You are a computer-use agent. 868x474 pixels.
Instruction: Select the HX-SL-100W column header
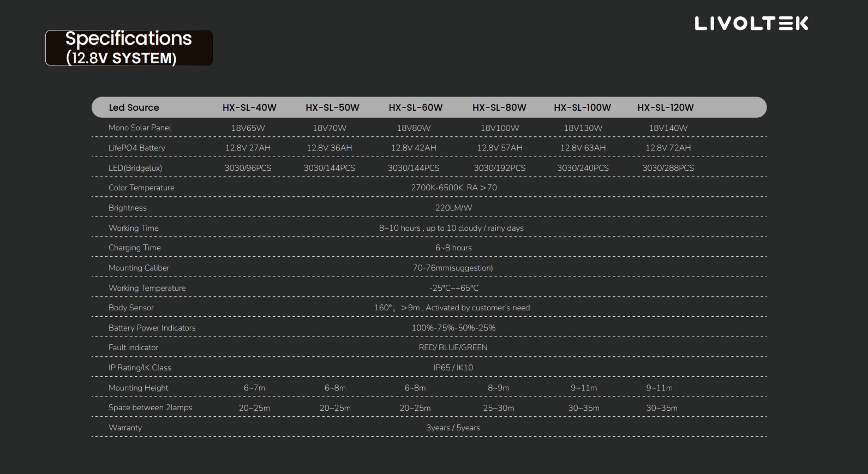583,107
